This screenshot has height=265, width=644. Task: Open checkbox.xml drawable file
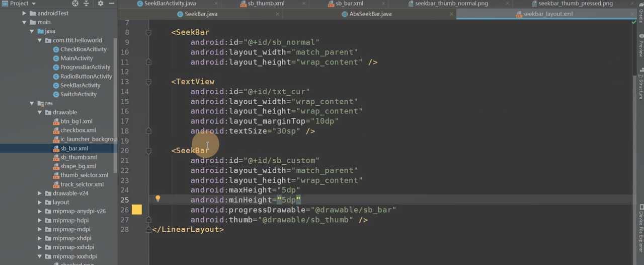(x=74, y=130)
